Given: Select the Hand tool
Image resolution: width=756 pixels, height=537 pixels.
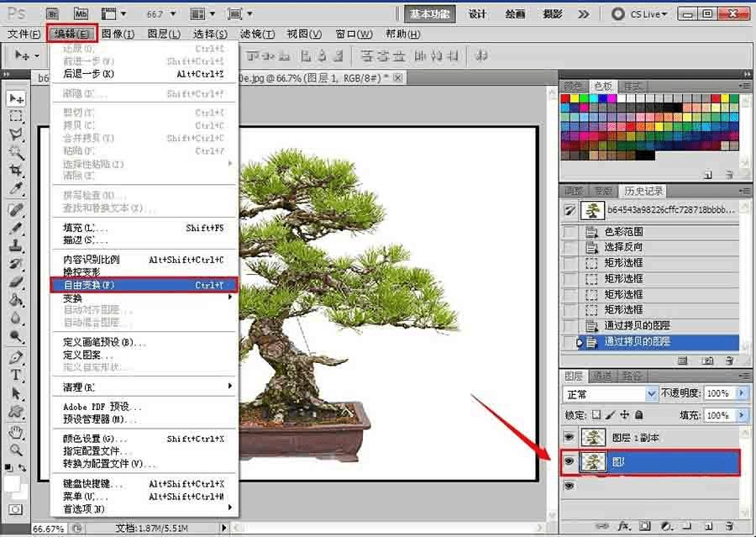Looking at the screenshot, I should coord(16,432).
